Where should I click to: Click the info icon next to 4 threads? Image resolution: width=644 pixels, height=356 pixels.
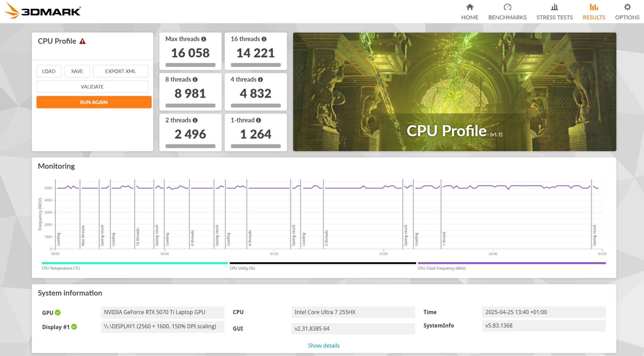coord(260,80)
